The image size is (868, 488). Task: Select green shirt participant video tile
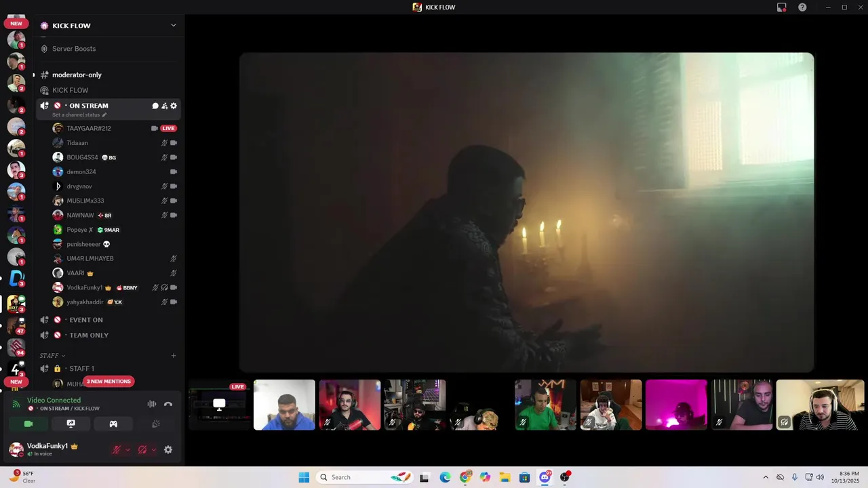tap(545, 405)
